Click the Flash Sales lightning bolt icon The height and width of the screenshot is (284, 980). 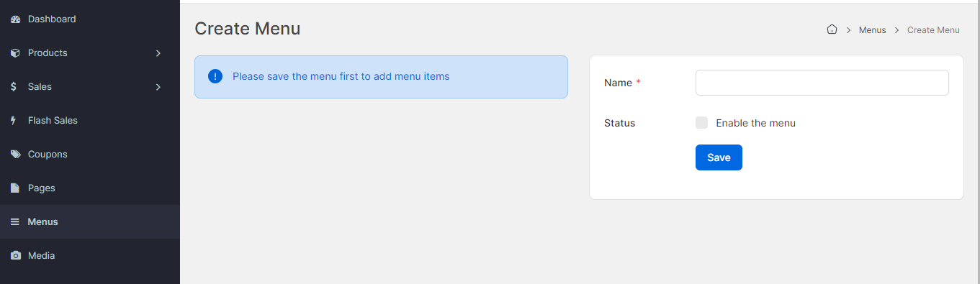14,121
